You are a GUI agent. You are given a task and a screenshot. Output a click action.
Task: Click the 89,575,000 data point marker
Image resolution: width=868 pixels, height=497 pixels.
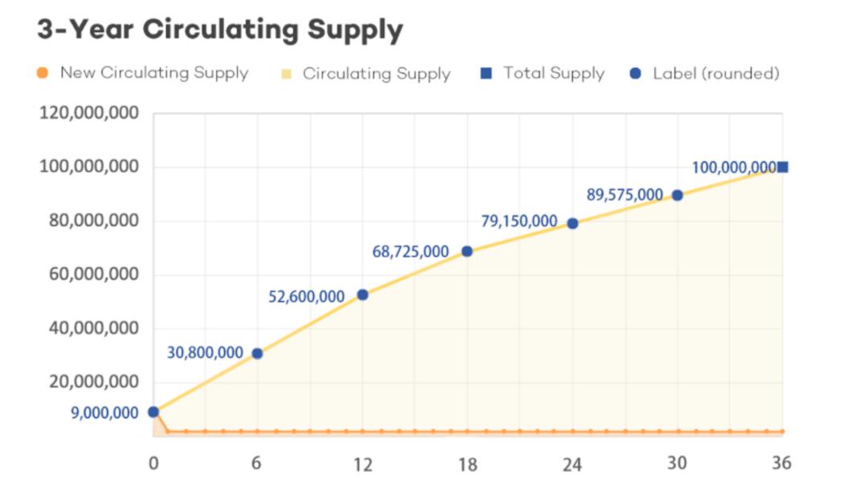[677, 195]
